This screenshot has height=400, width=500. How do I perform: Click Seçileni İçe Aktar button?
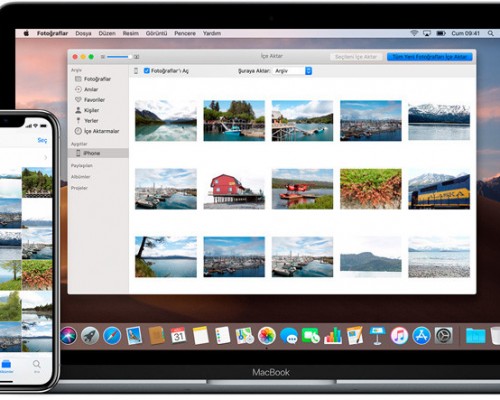coord(356,57)
